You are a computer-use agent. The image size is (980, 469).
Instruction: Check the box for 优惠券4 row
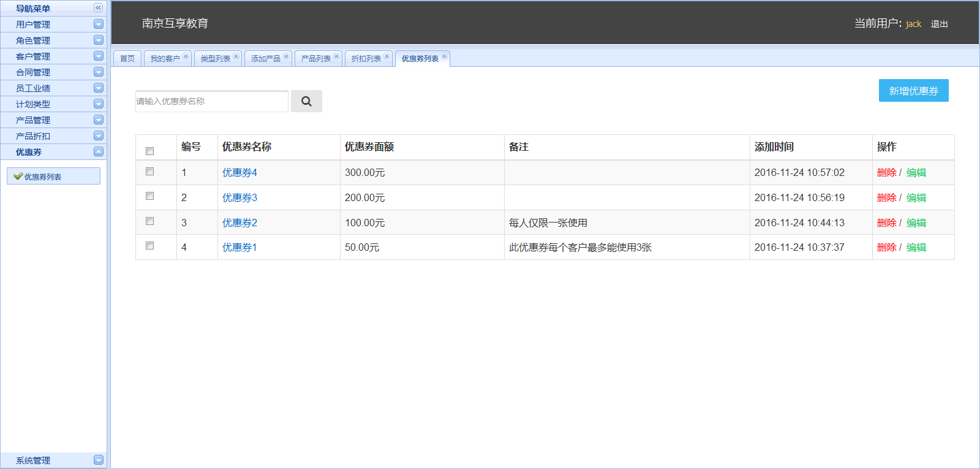tap(149, 172)
